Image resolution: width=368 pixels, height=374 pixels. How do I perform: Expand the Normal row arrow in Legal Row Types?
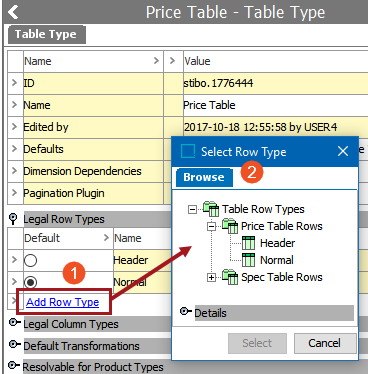[15, 282]
